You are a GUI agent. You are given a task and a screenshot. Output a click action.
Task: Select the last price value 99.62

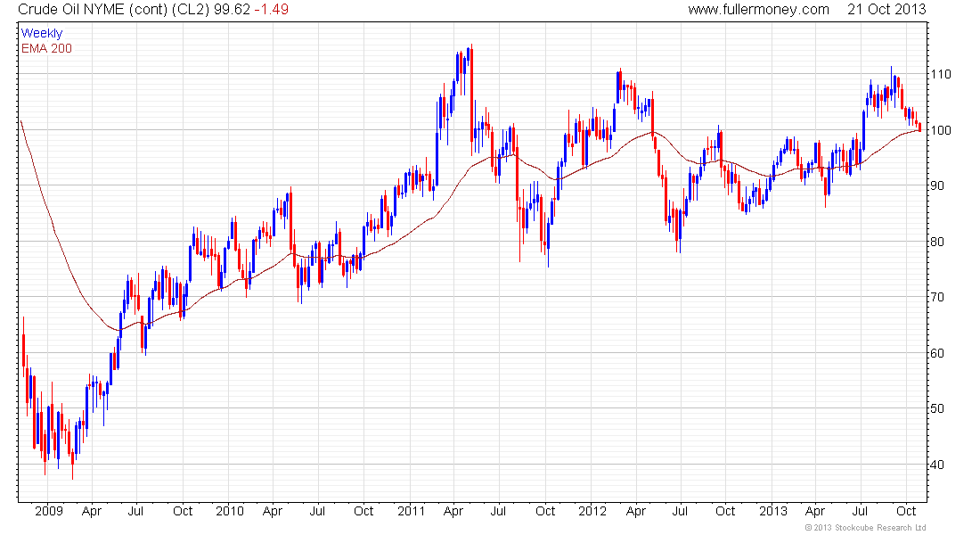(x=232, y=10)
